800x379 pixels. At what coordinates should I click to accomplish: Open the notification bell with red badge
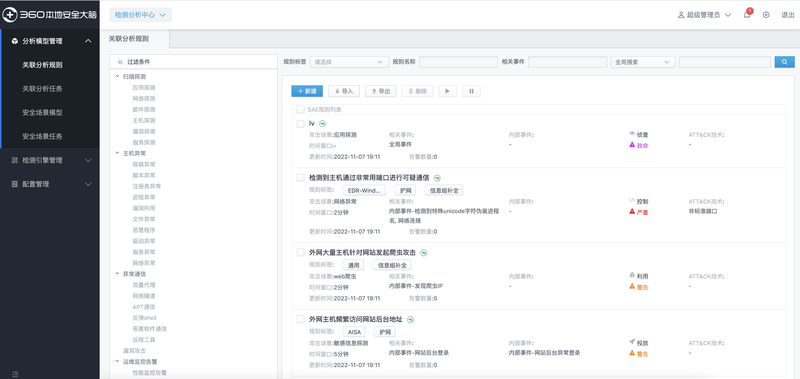[x=747, y=14]
